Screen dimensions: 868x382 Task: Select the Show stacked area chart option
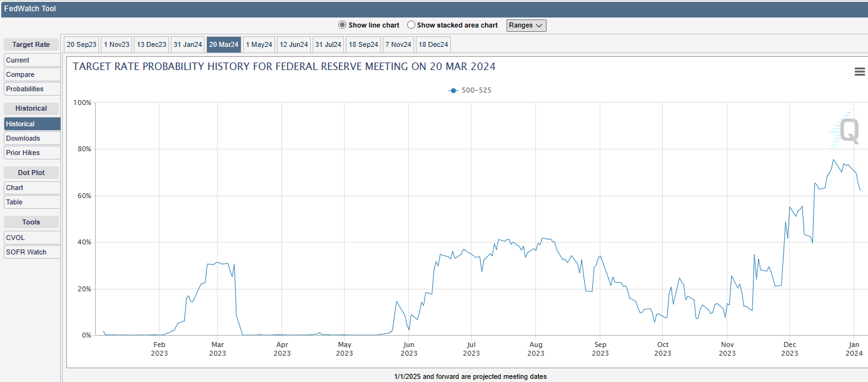411,25
